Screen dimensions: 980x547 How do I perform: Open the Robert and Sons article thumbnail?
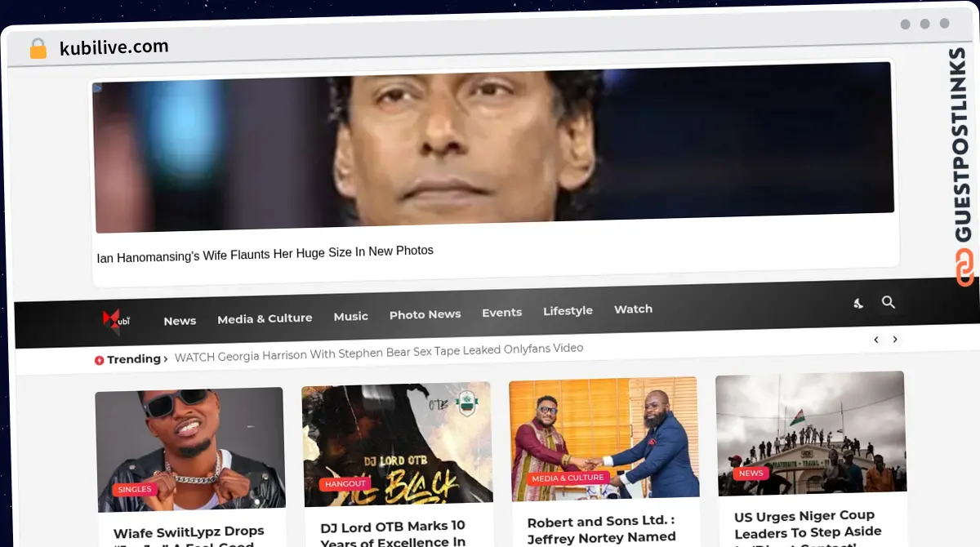point(604,438)
